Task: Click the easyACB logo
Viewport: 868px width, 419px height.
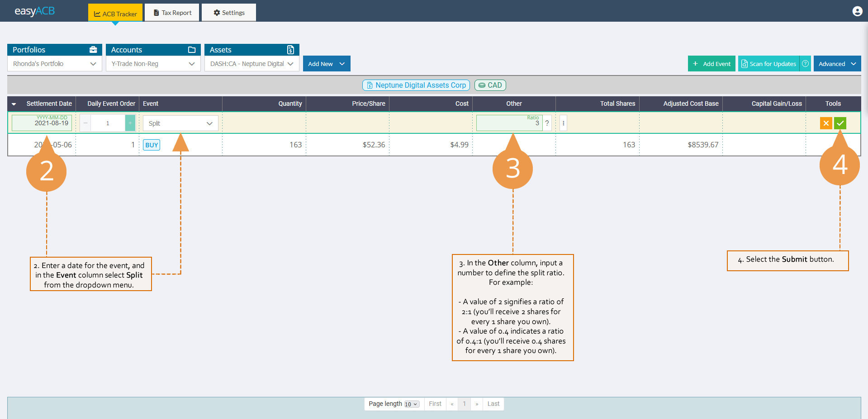Action: click(35, 11)
